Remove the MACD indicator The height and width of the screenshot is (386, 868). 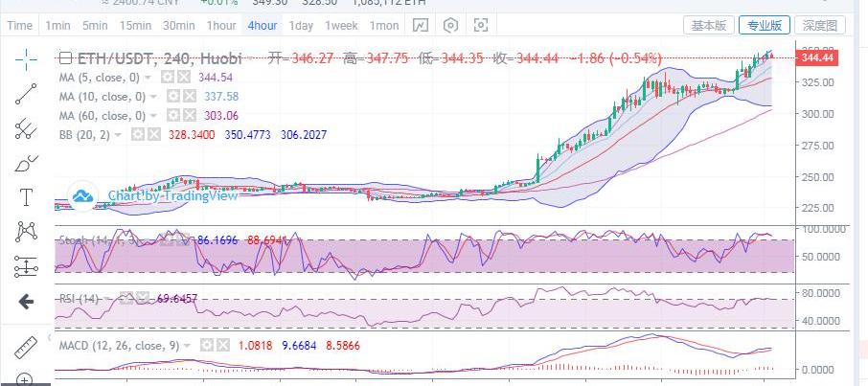(x=223, y=346)
